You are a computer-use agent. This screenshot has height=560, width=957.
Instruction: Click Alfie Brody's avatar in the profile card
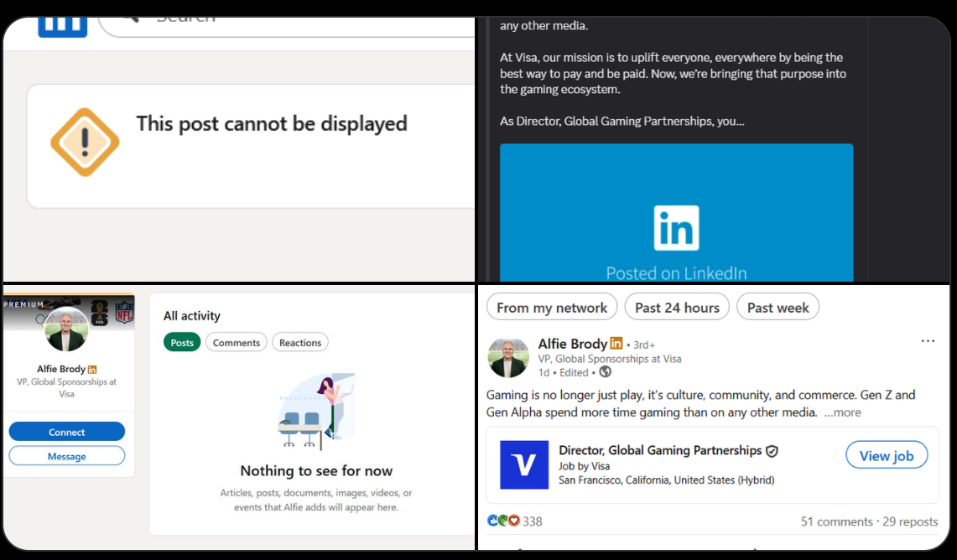pos(66,329)
